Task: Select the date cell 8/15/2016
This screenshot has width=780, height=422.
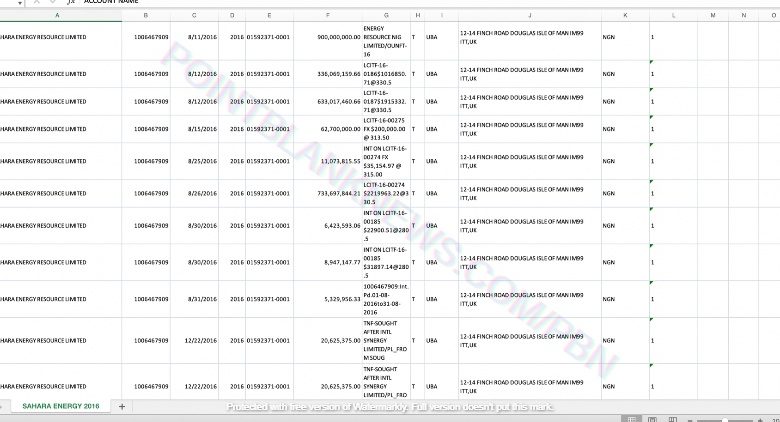Action: pos(195,129)
